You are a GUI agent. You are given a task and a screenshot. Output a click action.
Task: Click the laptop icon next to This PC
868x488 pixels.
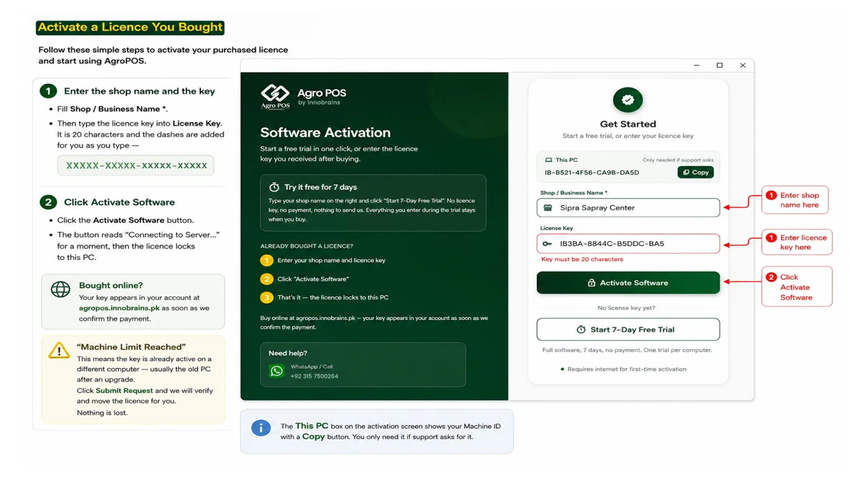tap(548, 160)
